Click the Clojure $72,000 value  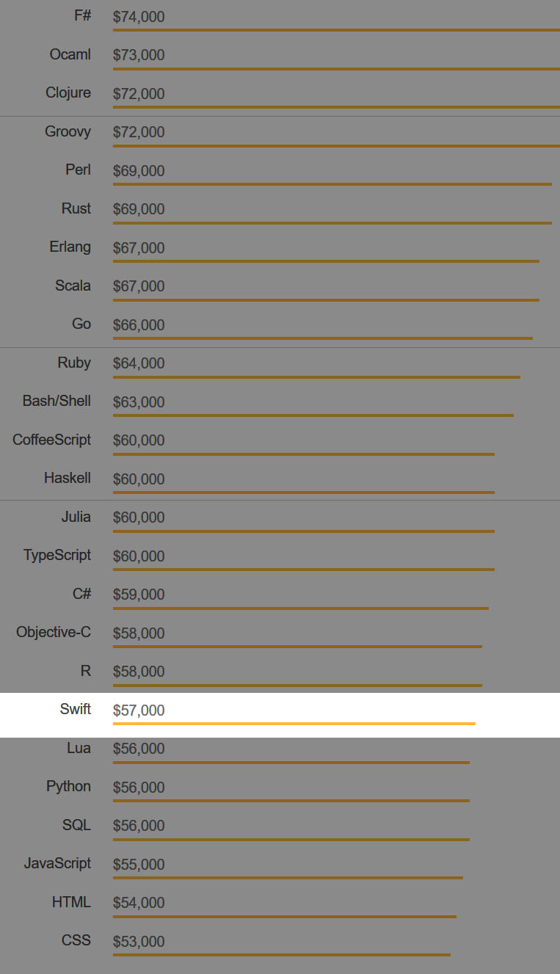[x=139, y=94]
